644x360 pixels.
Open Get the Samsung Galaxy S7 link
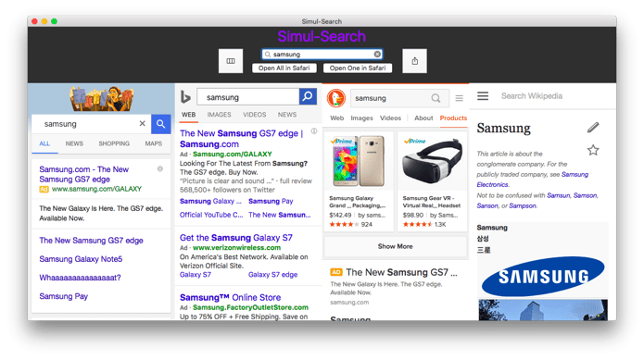click(x=236, y=238)
